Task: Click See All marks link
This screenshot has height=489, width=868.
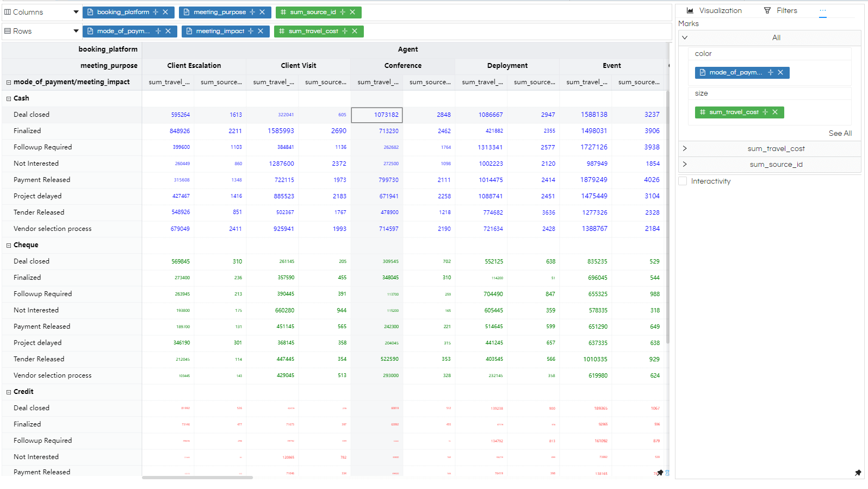Action: coord(840,133)
